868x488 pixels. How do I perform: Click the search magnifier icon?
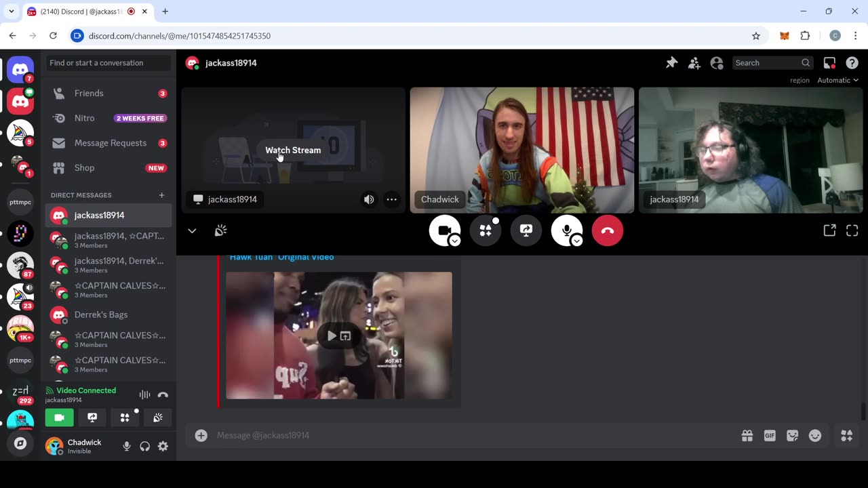(806, 62)
